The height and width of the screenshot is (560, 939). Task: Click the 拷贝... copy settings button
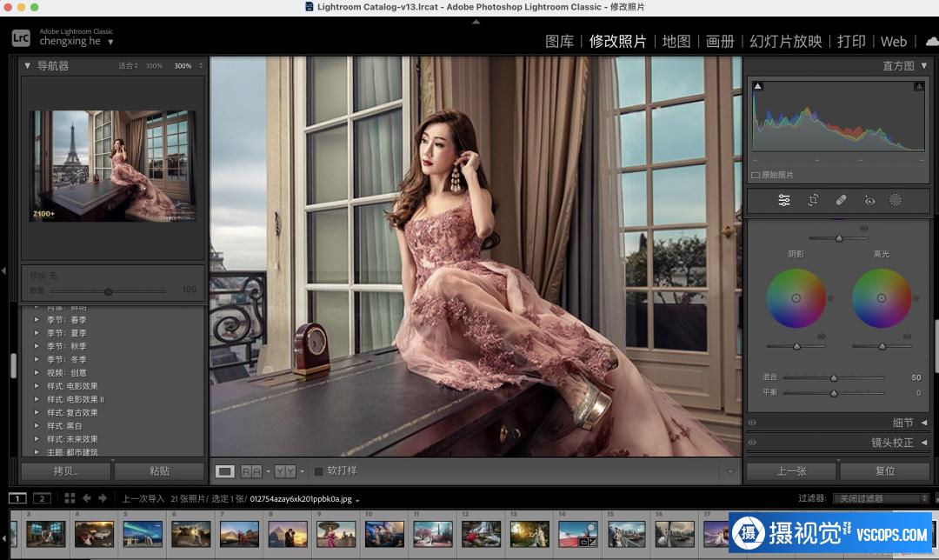click(66, 471)
